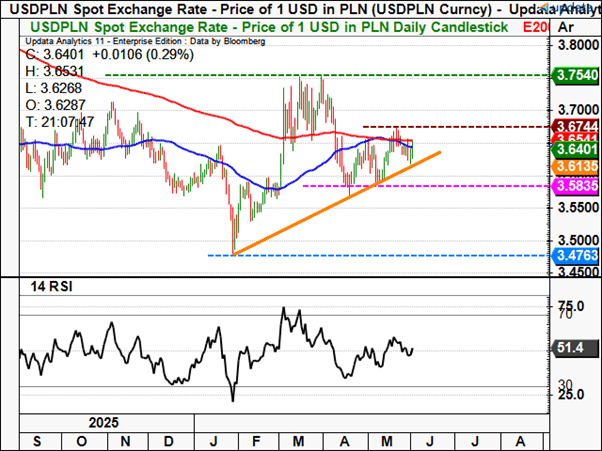602x451 pixels.
Task: Click the red 3.6541 moving average tag
Action: [x=575, y=138]
